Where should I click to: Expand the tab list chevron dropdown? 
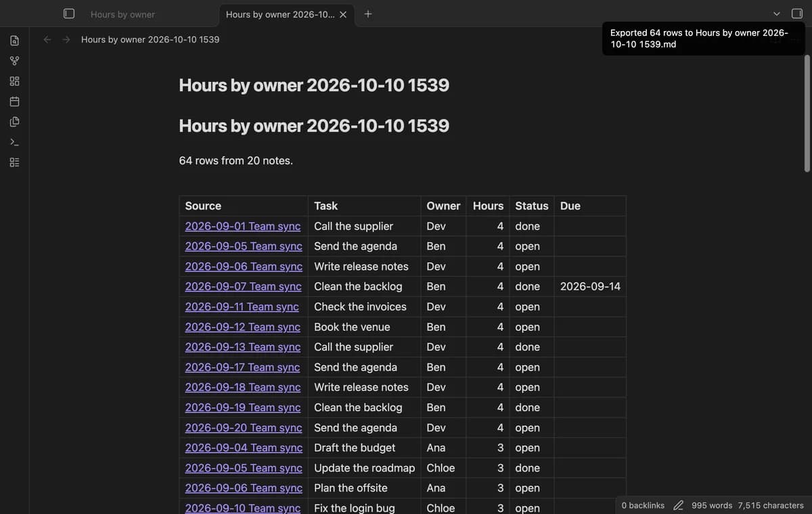pyautogui.click(x=777, y=14)
